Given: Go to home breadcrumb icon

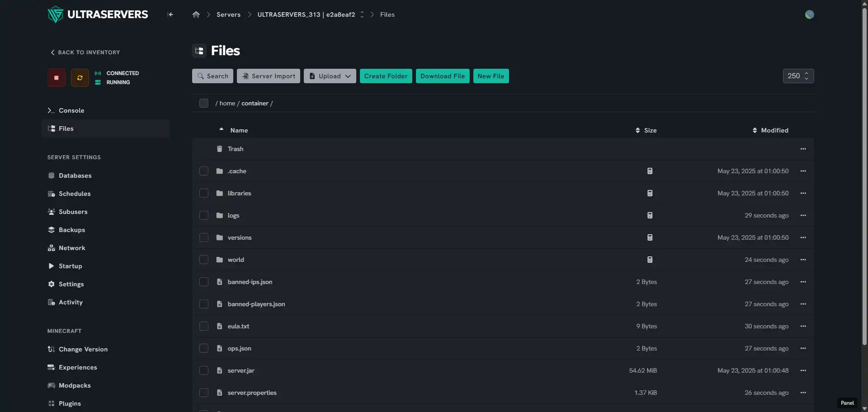Looking at the screenshot, I should click(x=196, y=14).
